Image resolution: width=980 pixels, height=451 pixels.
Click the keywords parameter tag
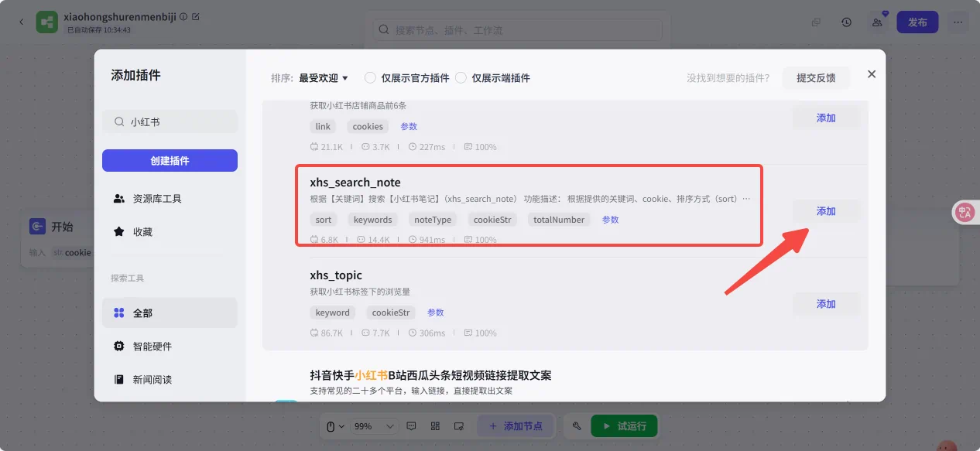point(373,220)
